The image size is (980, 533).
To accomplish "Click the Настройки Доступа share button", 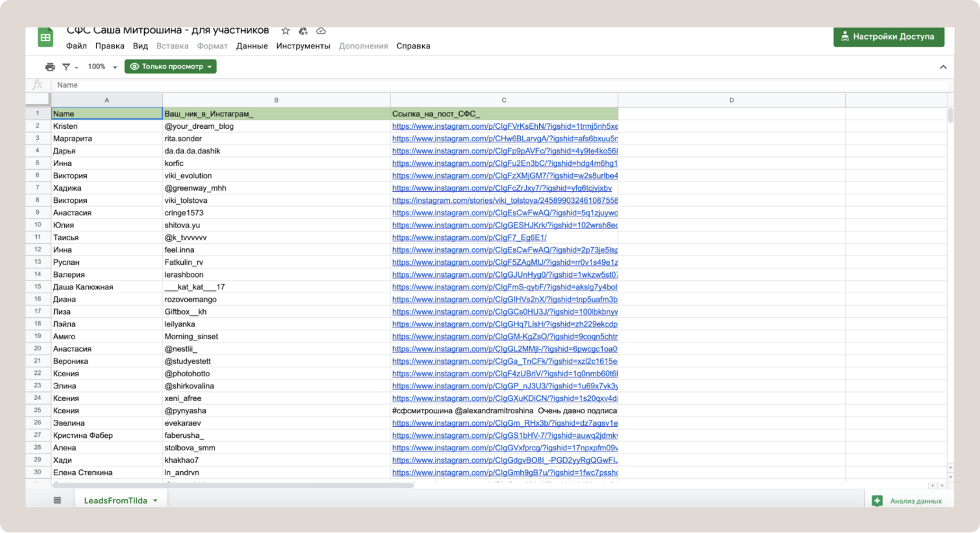I will click(888, 37).
